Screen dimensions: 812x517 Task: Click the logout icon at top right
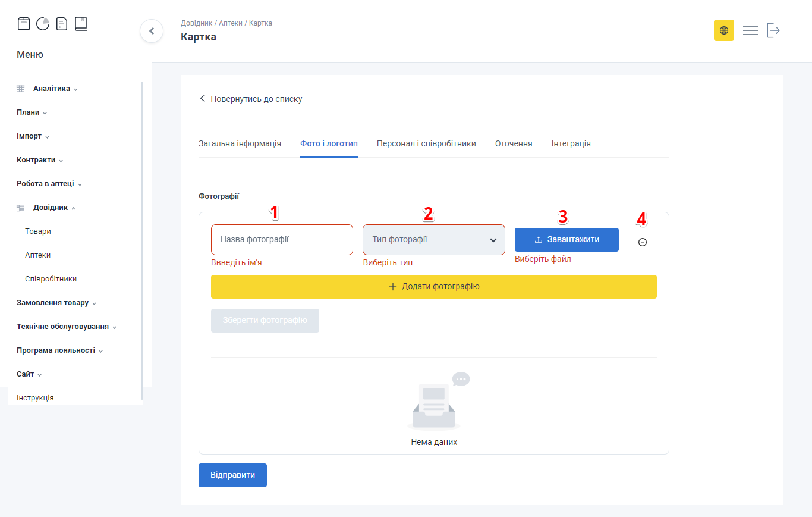773,30
